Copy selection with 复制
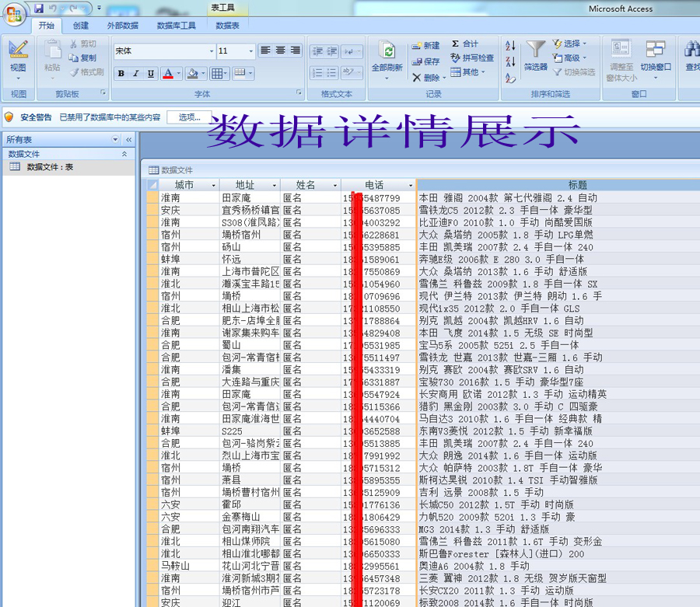 tap(82, 58)
